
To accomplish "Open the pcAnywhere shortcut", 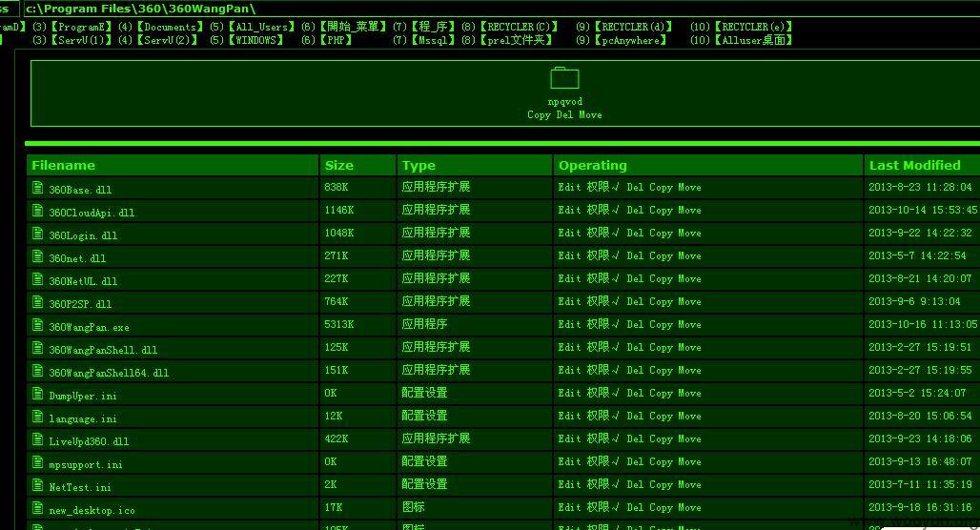I will (630, 40).
